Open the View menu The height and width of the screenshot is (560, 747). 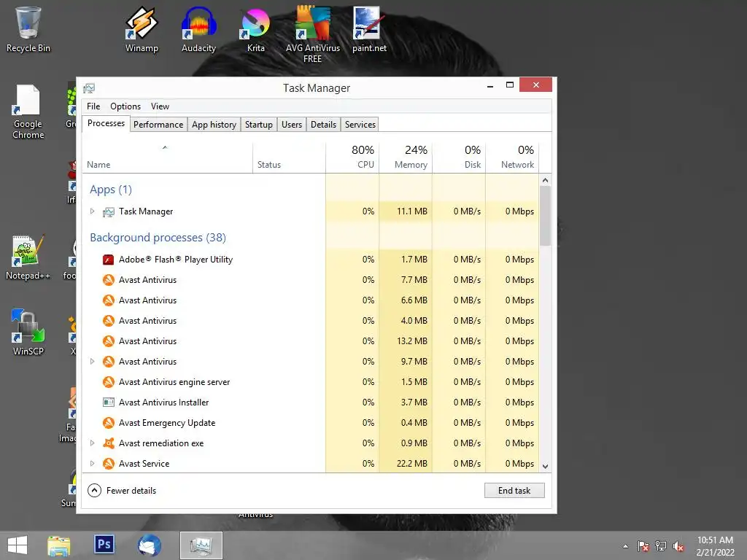pos(160,106)
